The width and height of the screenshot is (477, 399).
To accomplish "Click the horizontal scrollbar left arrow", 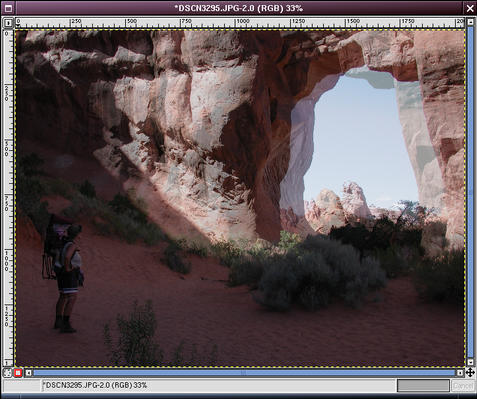I will [x=29, y=373].
